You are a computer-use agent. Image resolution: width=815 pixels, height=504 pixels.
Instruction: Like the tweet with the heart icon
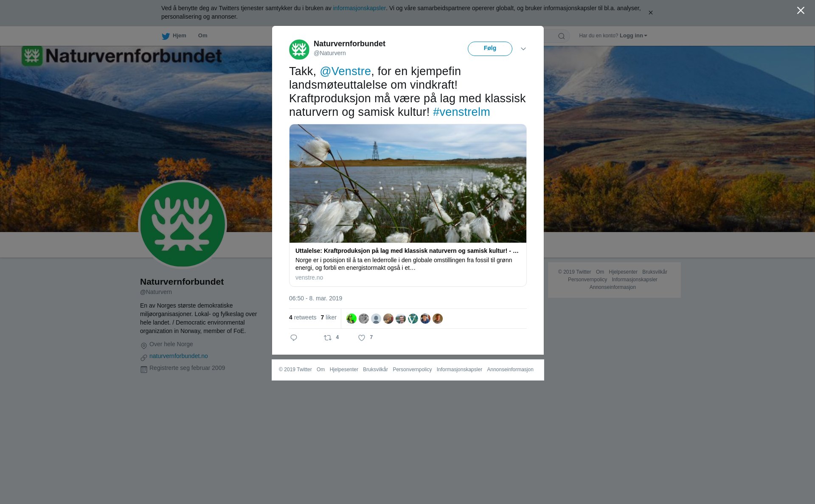(362, 338)
